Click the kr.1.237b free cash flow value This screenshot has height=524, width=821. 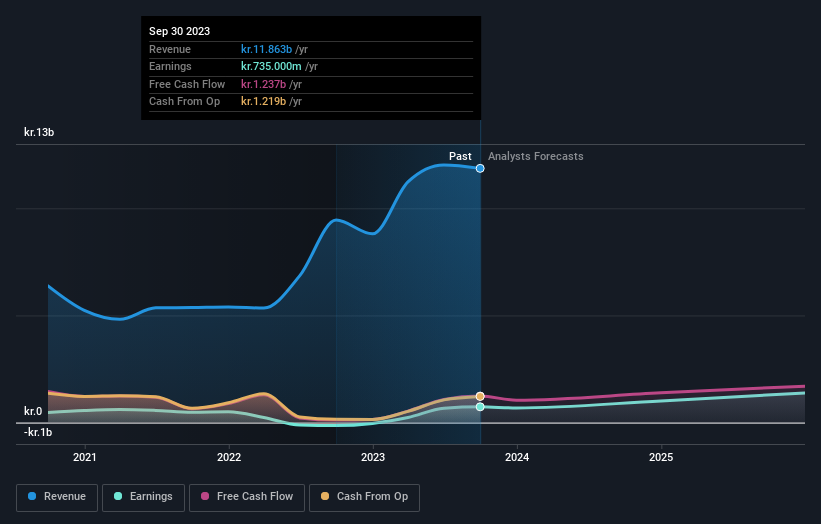coord(263,84)
